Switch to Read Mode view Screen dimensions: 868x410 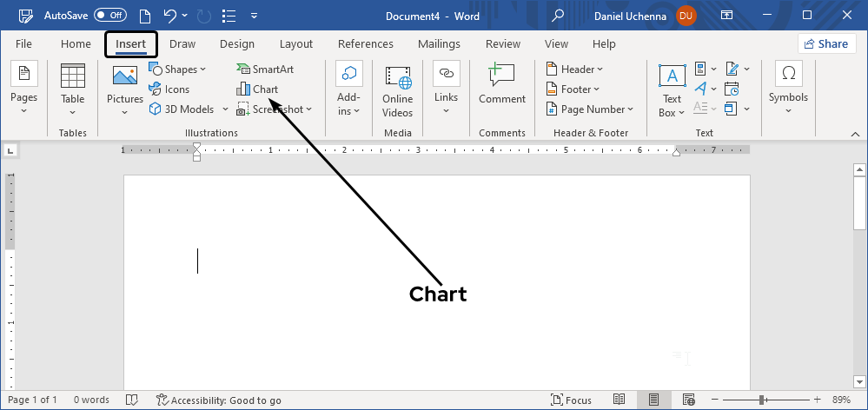tap(619, 400)
